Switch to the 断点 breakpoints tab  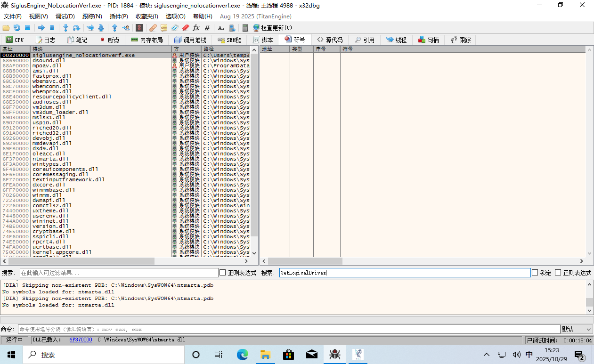click(109, 40)
